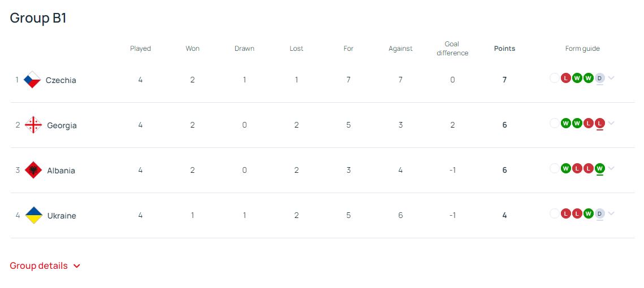This screenshot has width=644, height=288.
Task: Expand Georgia's form guide chevron
Action: [611, 123]
